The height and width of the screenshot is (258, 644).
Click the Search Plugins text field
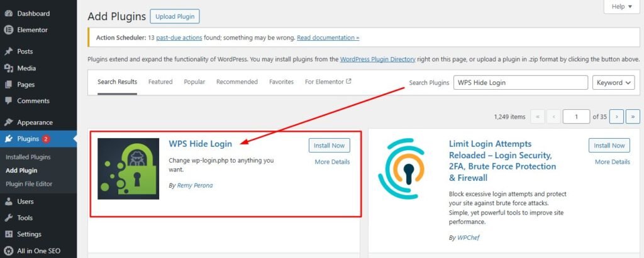pos(520,82)
